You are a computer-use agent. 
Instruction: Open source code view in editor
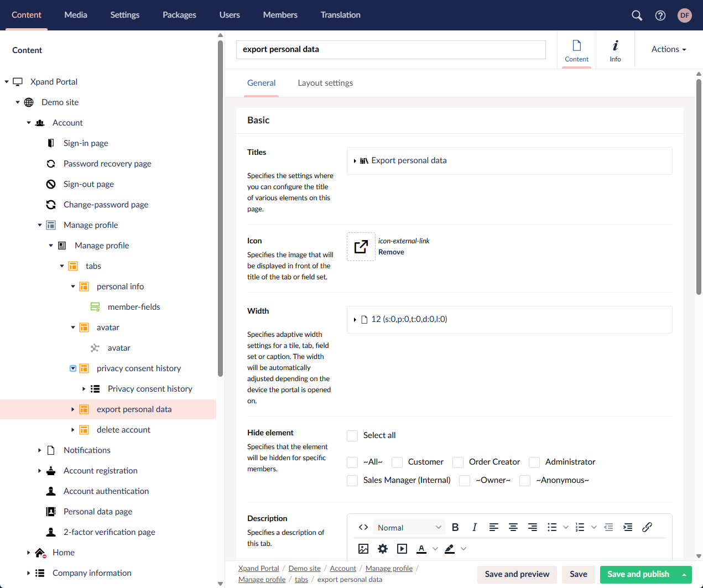363,527
